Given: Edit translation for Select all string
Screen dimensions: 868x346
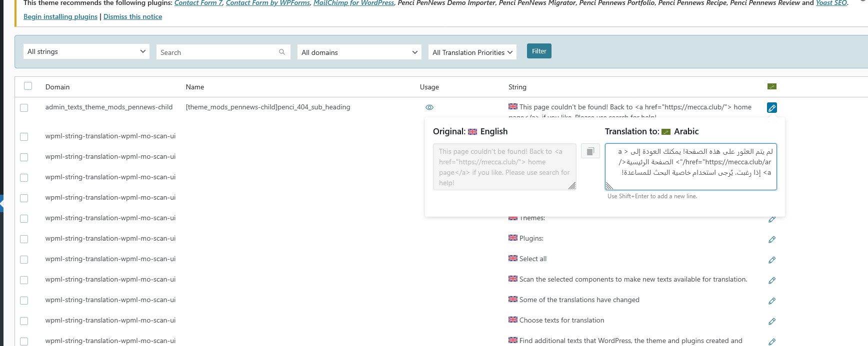Looking at the screenshot, I should point(771,260).
